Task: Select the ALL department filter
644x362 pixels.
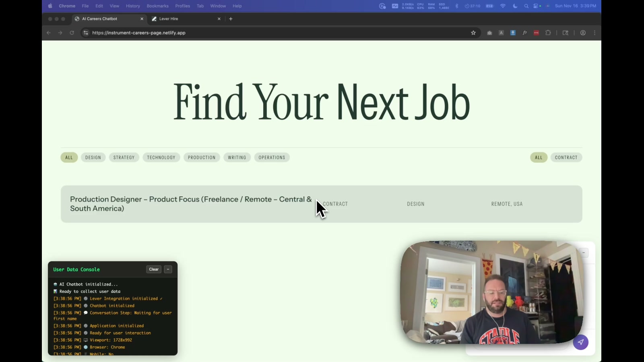Action: click(x=69, y=158)
